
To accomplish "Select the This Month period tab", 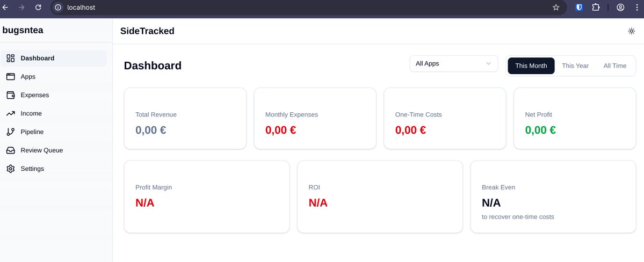I will (531, 65).
